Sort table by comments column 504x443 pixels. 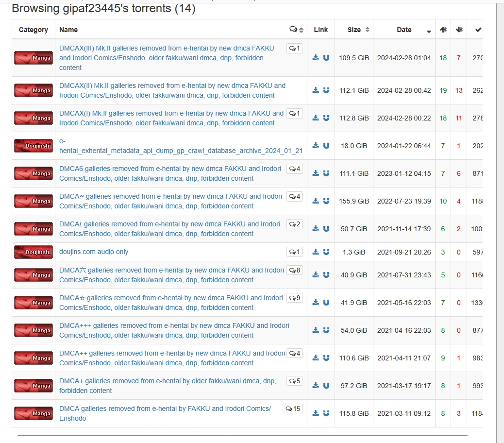pos(296,30)
